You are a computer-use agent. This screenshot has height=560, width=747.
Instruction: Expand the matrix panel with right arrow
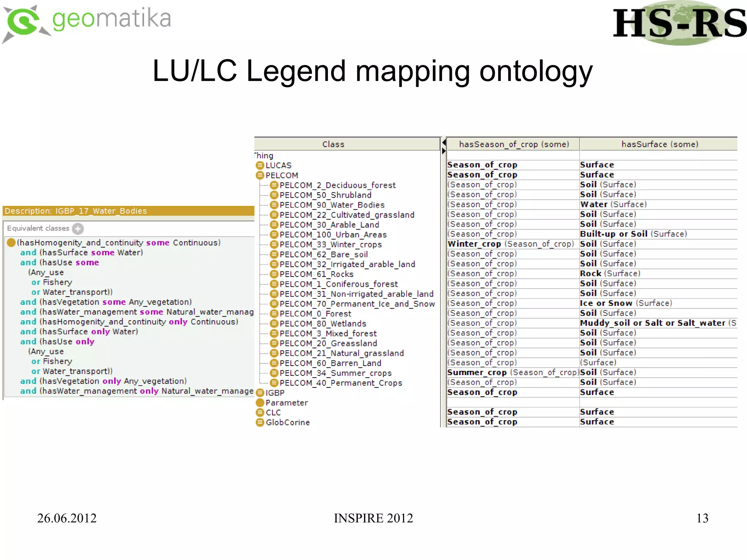(x=444, y=151)
